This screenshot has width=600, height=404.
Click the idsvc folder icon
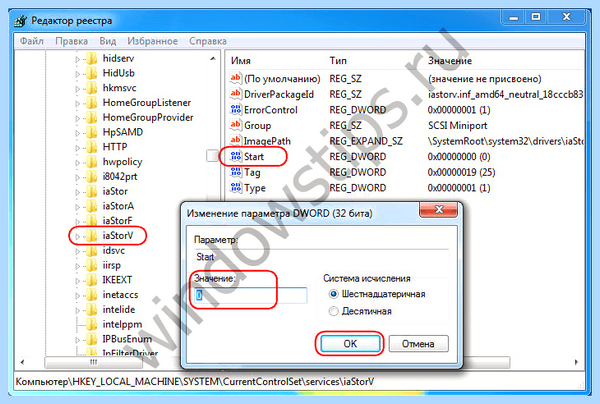[91, 251]
